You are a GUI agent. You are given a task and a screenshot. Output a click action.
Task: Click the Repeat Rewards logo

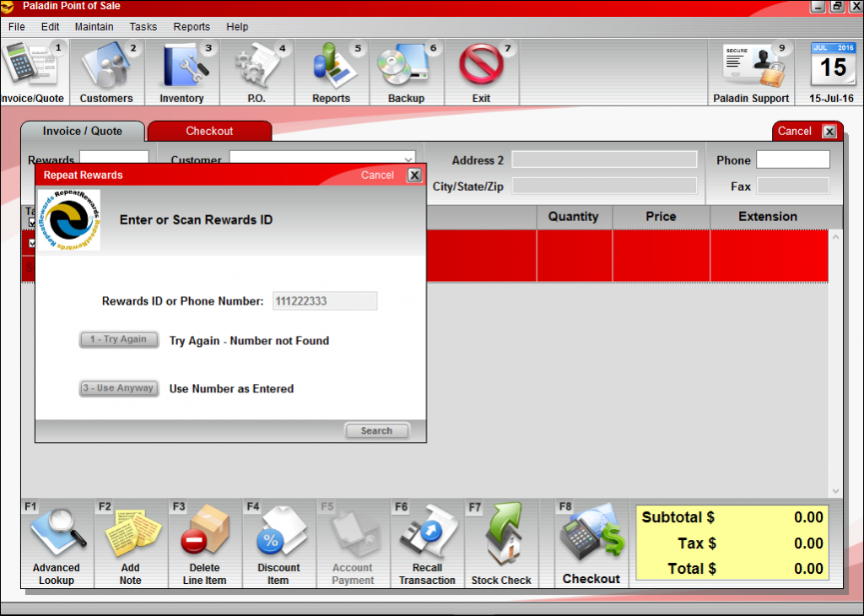(69, 220)
